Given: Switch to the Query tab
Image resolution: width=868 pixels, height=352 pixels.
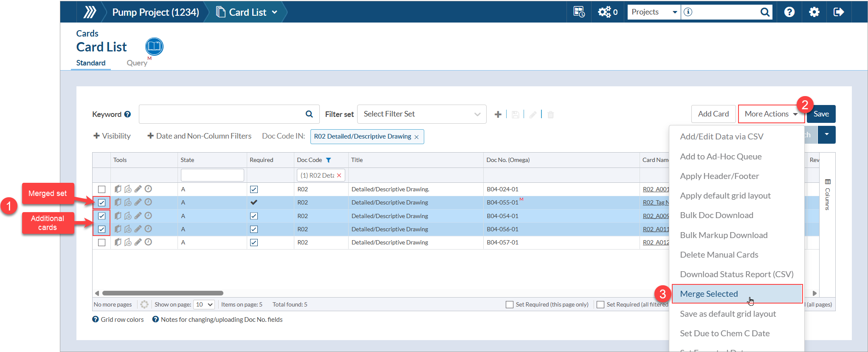Looking at the screenshot, I should coord(137,63).
